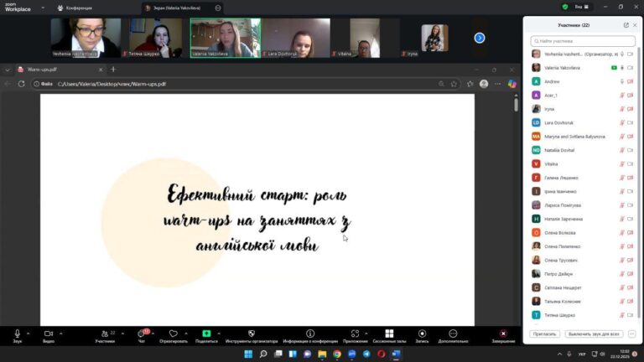Start recording with the Record icon
Screen dimensions: 644x362
[x=422, y=334]
